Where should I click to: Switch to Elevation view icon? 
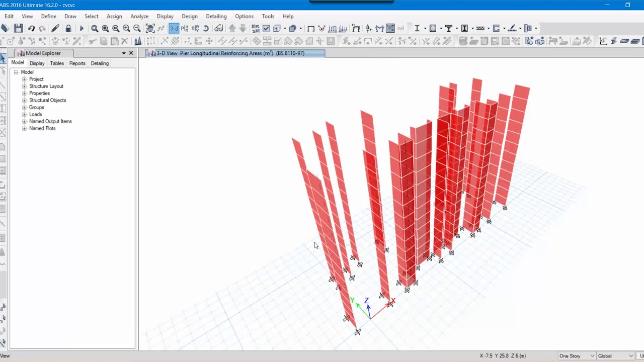195,29
